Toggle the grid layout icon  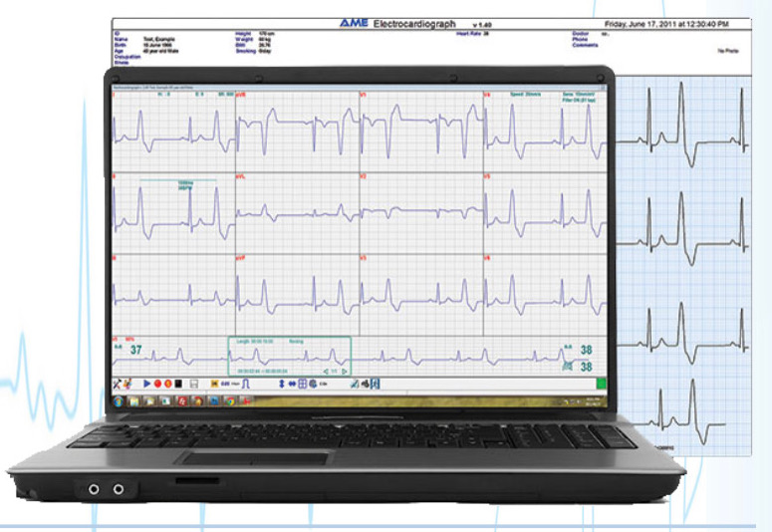pyautogui.click(x=302, y=384)
